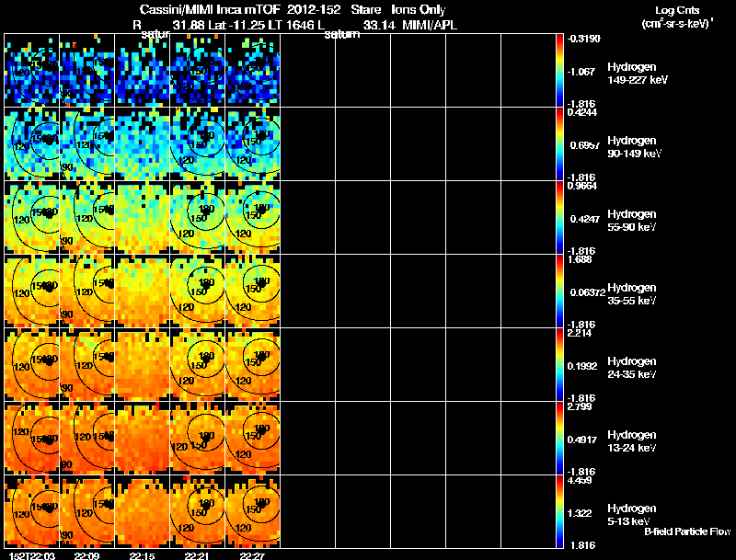736x560 pixels.
Task: Click the color bar for Hydrogen 90-149 keV
Action: click(x=559, y=144)
